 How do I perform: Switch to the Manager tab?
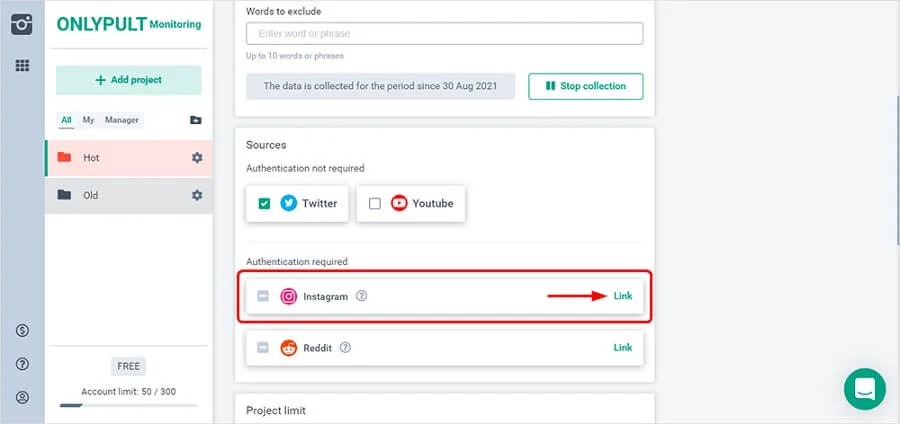point(122,120)
